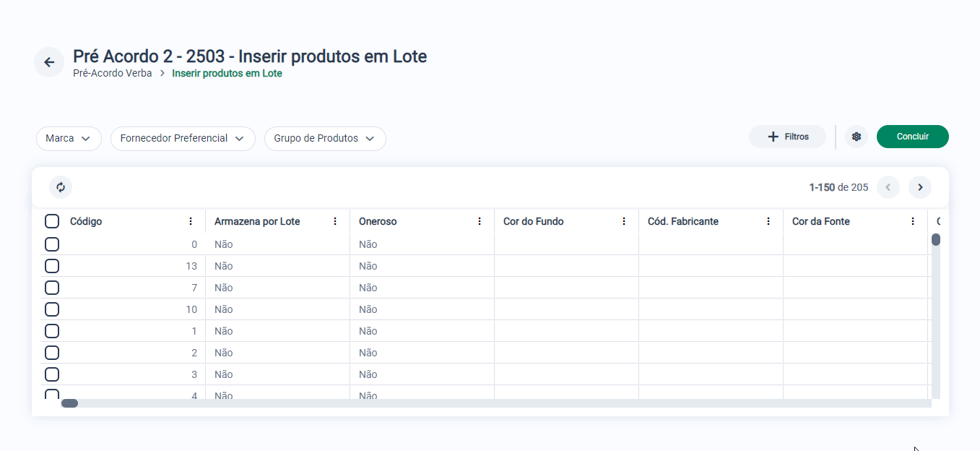The image size is (980, 451).
Task: Toggle the select-all header checkbox
Action: pyautogui.click(x=52, y=221)
